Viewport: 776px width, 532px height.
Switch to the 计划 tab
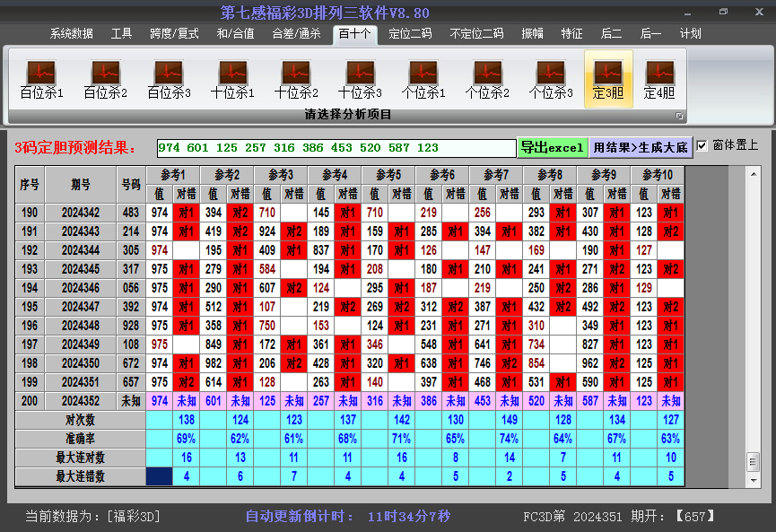pos(691,34)
